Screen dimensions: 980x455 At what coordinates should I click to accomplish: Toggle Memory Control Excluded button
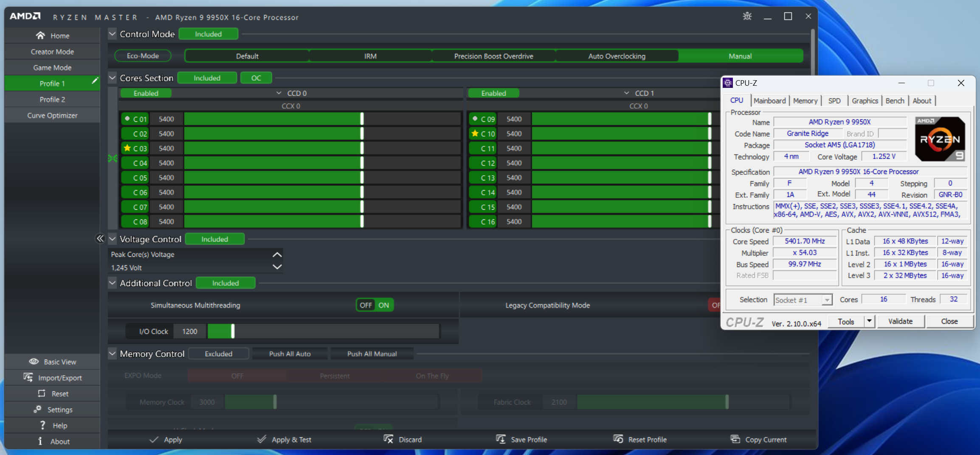pos(218,354)
